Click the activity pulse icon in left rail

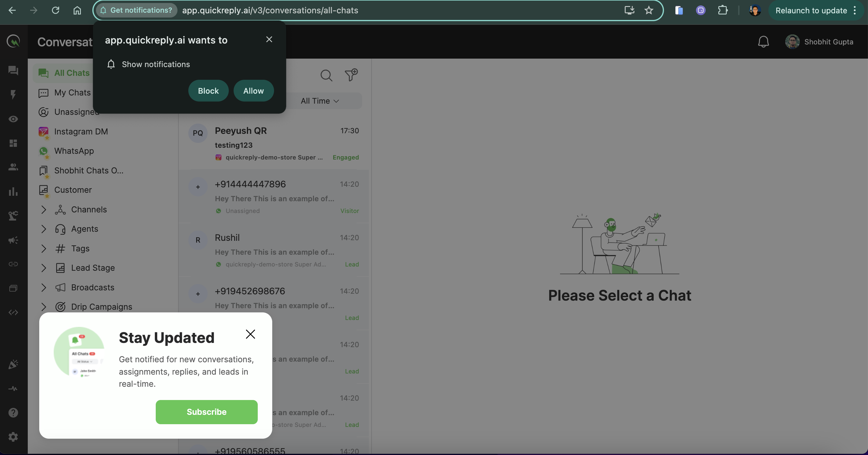[x=13, y=389]
